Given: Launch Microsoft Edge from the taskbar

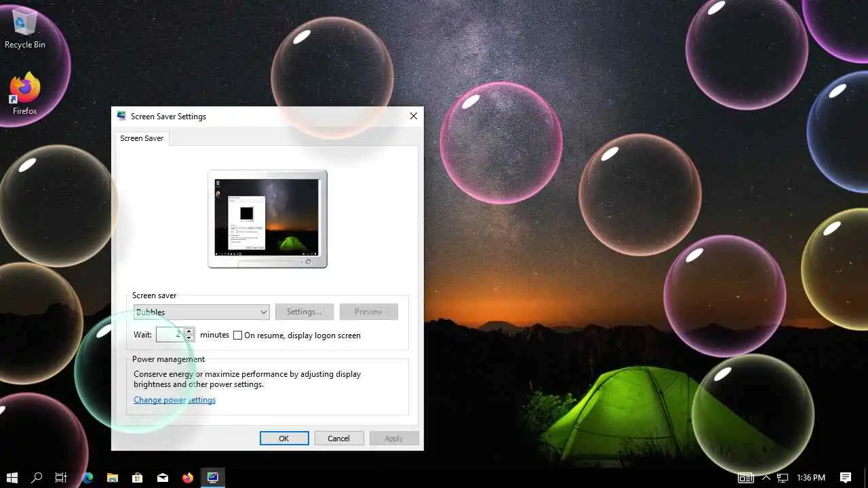Looking at the screenshot, I should tap(87, 477).
